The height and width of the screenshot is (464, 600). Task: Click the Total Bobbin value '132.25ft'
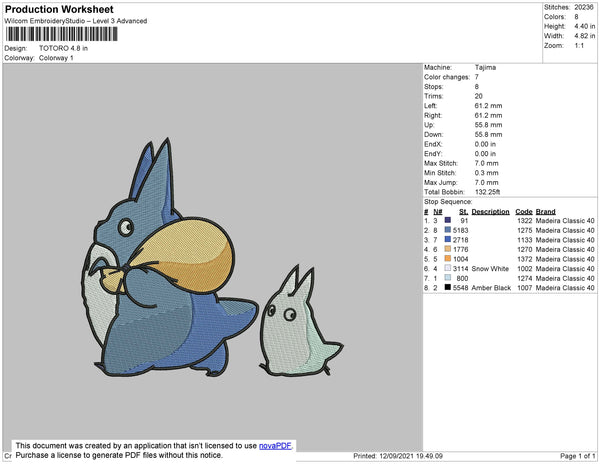point(487,192)
